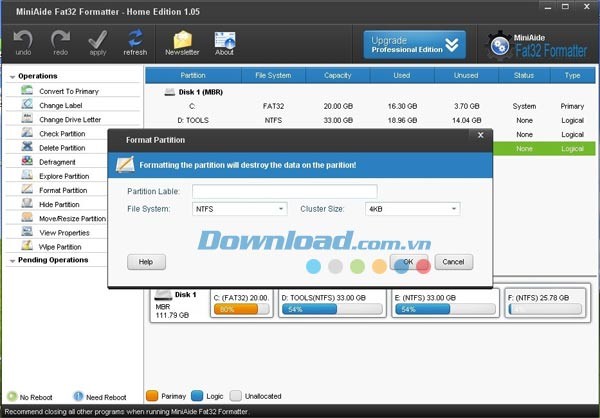This screenshot has height=418, width=600.
Task: Cancel the Format Partition dialog
Action: pos(453,262)
